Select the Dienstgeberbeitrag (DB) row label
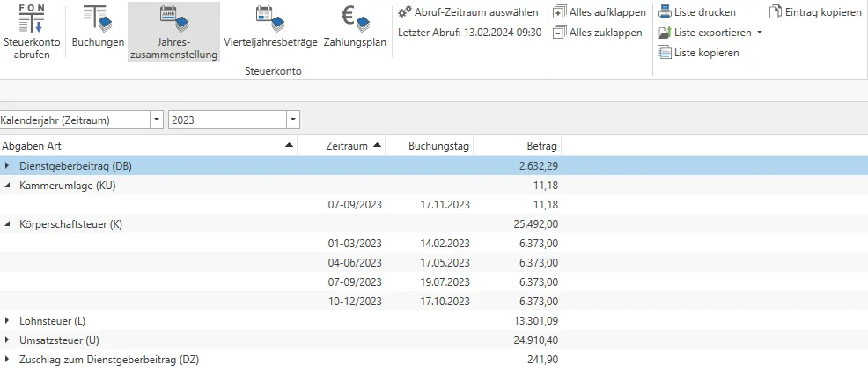This screenshot has width=868, height=387. (x=76, y=166)
